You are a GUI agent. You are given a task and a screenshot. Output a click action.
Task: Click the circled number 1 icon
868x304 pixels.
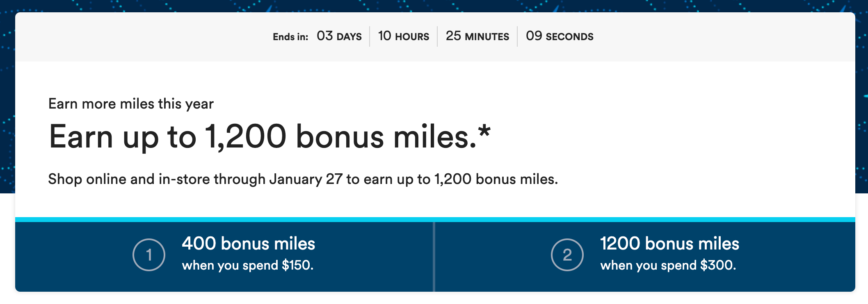click(x=149, y=255)
